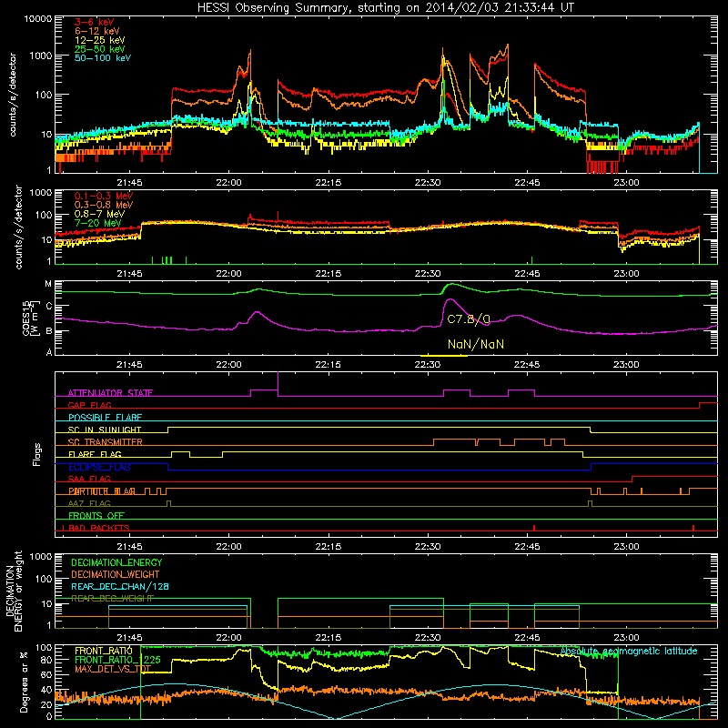Screen dimensions: 728x728
Task: Click the "FLARE FLAG" label
Action: pyautogui.click(x=95, y=454)
